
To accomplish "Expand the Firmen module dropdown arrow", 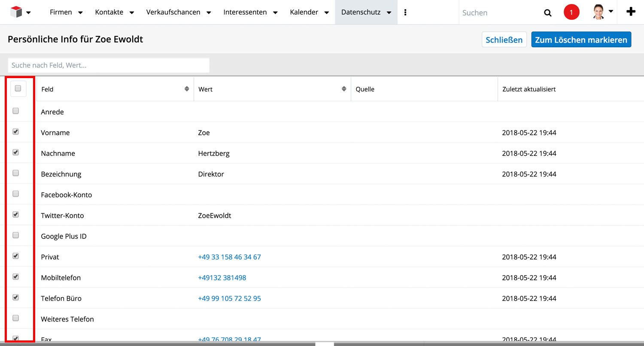I will coord(80,13).
